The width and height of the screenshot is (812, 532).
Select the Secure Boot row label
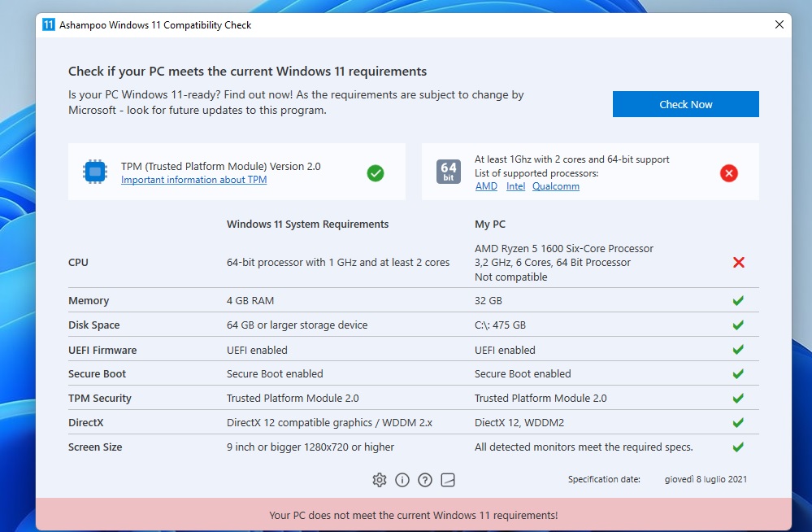(97, 374)
